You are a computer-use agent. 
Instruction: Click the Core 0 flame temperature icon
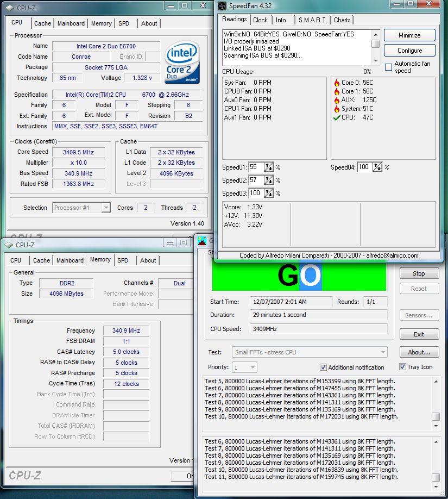[x=337, y=83]
